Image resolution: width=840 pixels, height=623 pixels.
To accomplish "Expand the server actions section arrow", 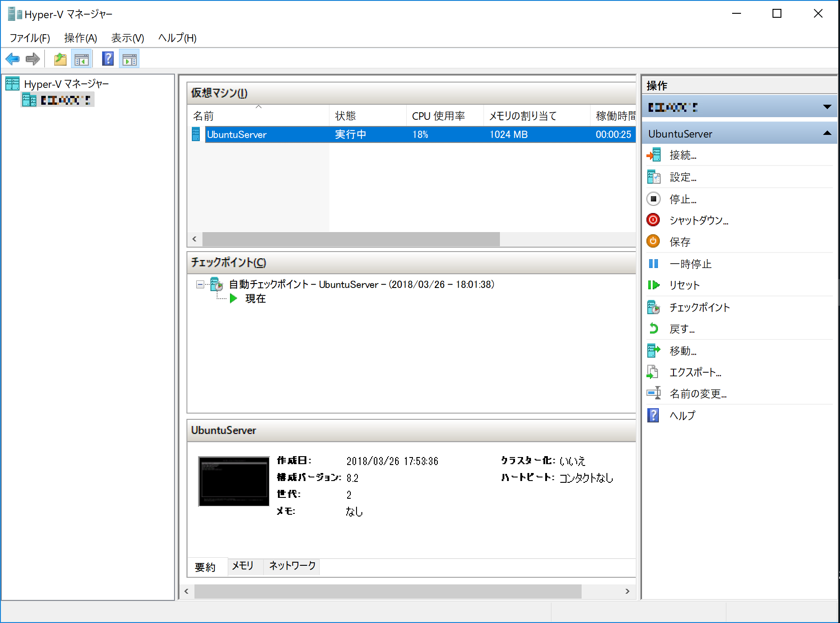I will tap(827, 106).
